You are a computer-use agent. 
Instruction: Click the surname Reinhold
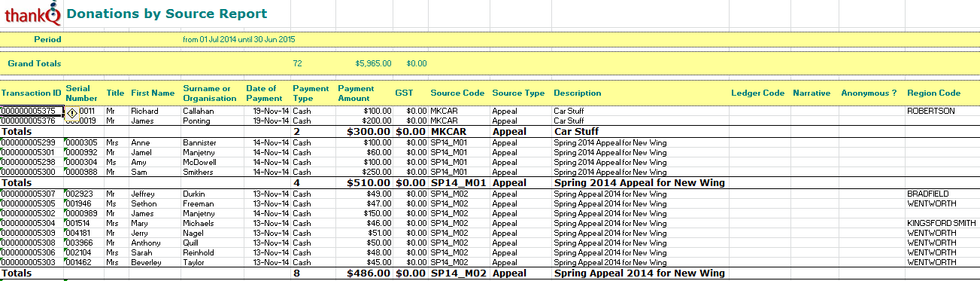coord(199,252)
